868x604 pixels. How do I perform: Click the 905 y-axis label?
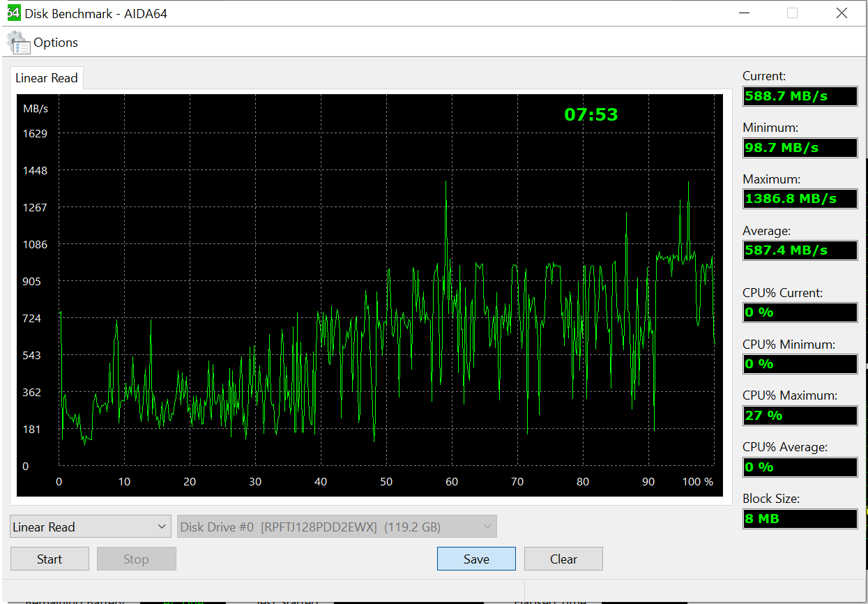tap(32, 281)
